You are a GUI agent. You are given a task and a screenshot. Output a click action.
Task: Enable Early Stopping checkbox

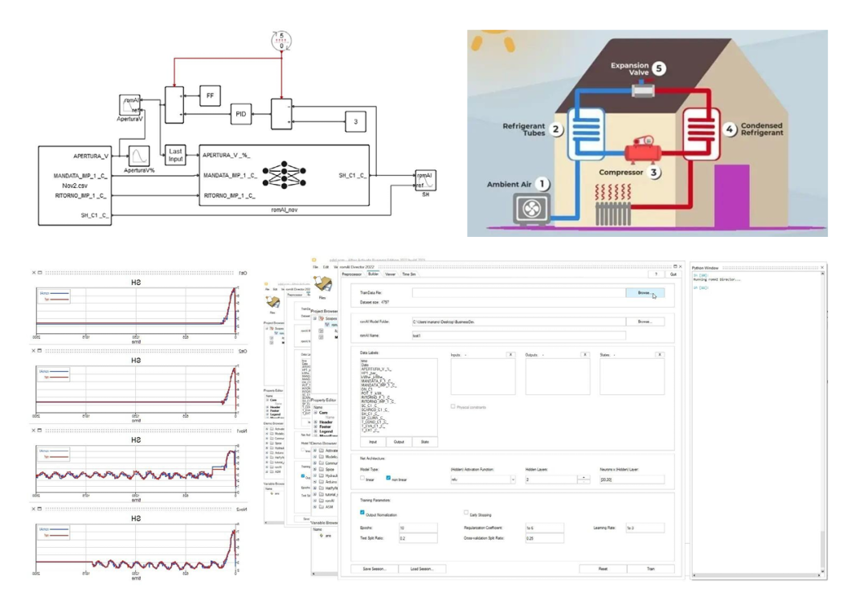pyautogui.click(x=465, y=512)
